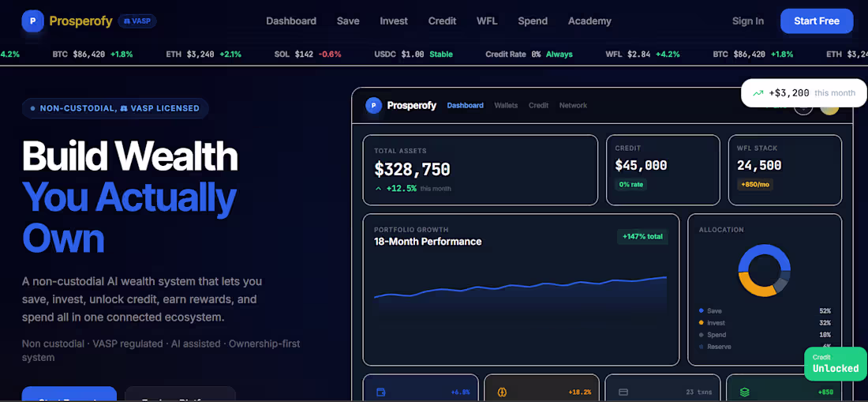This screenshot has height=402, width=868.
Task: Select the Network tab in the dashboard preview
Action: pos(573,105)
